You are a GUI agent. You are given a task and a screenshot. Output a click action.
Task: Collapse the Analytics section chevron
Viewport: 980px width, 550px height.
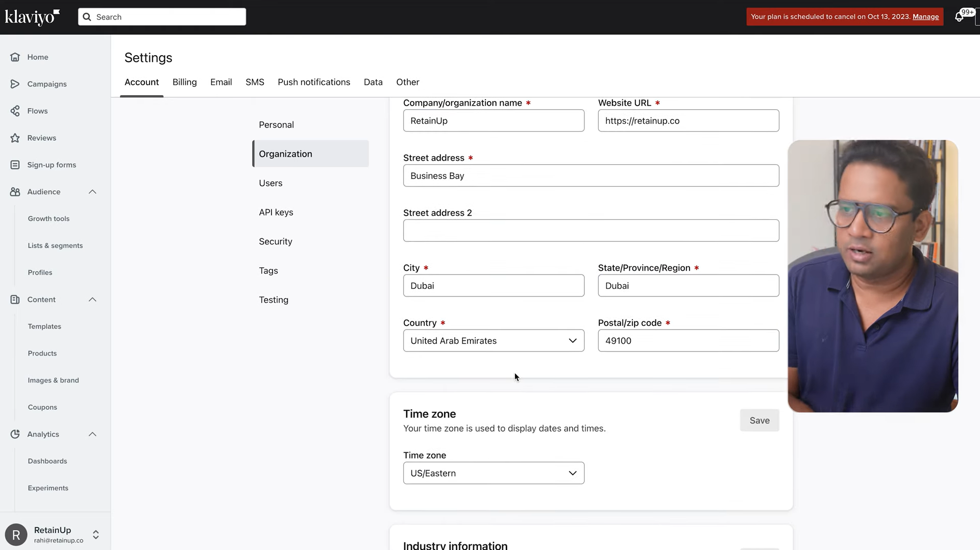point(92,434)
